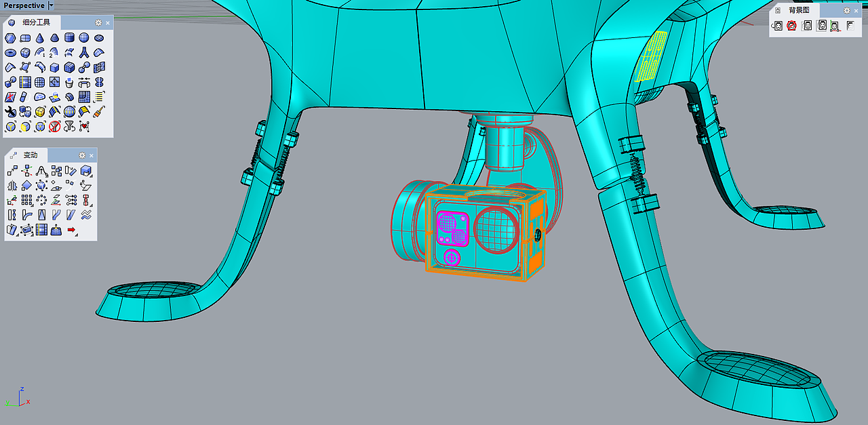Select the SubD single face tool
The height and width of the screenshot is (425, 868).
click(x=9, y=38)
